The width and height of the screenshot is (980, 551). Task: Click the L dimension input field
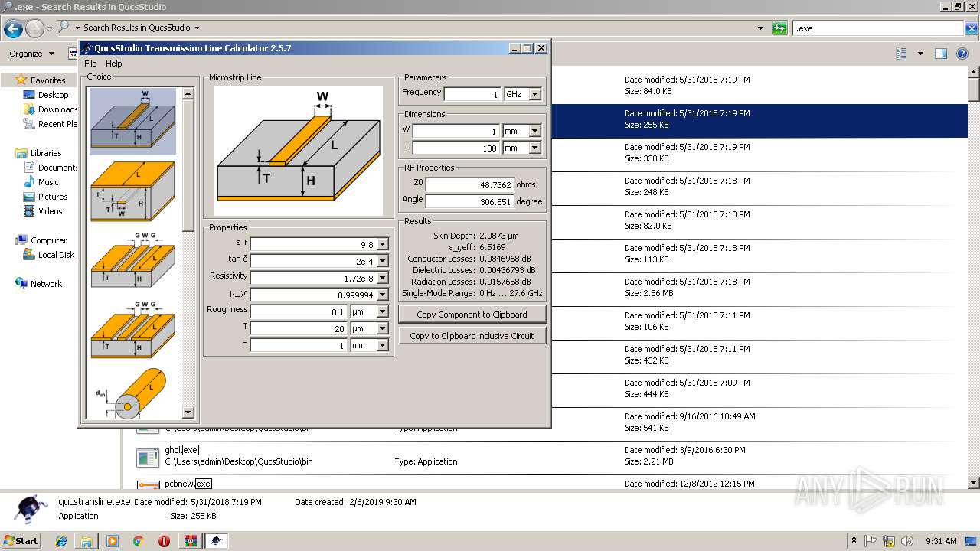(456, 148)
